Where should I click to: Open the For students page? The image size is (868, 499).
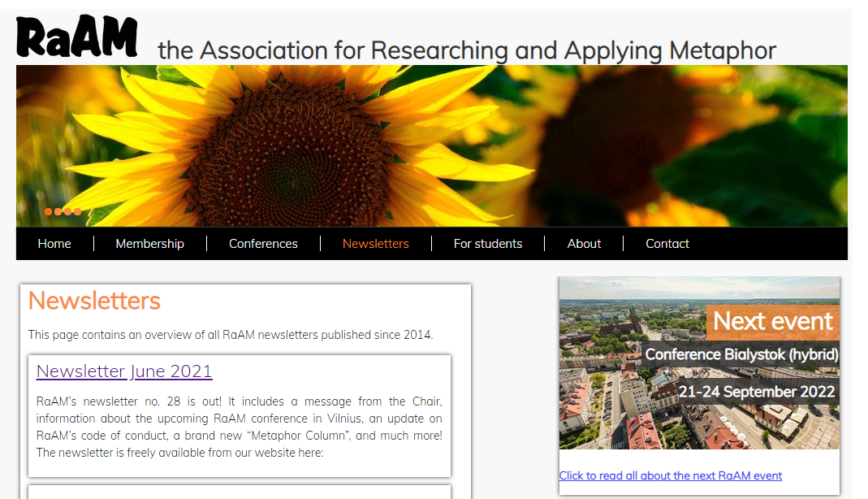pyautogui.click(x=488, y=244)
